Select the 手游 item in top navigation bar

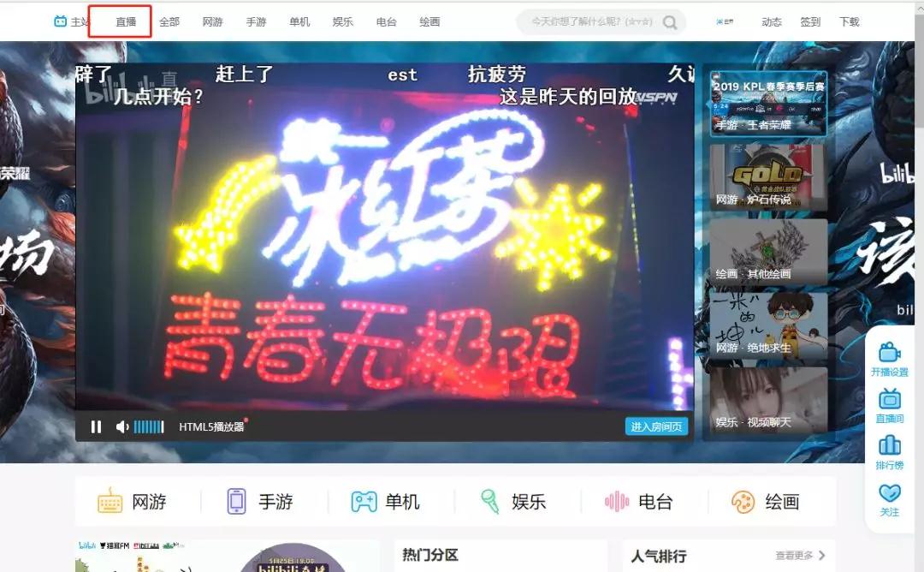point(257,21)
